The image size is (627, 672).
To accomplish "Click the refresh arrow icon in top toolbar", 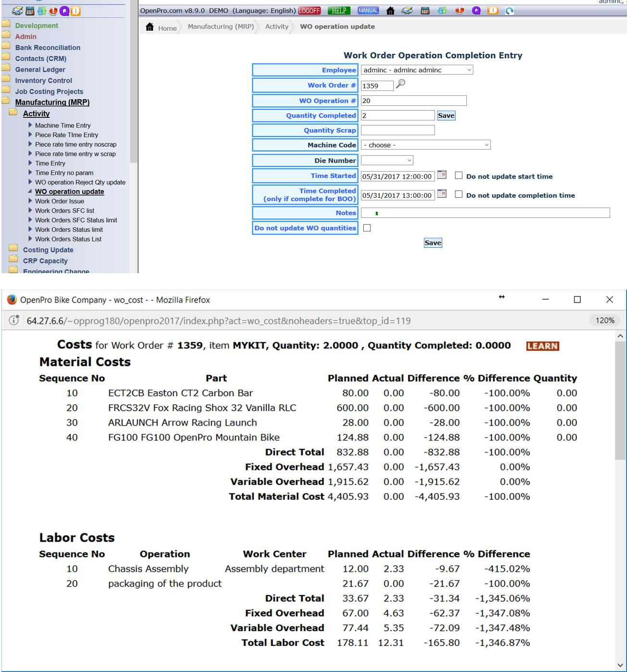I will [509, 11].
